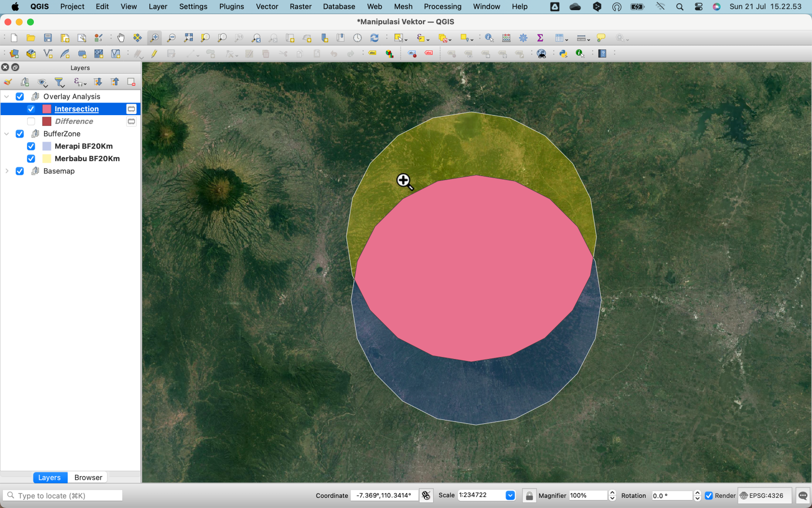Toggle the Render checkbox in status bar
812x508 pixels.
[709, 495]
